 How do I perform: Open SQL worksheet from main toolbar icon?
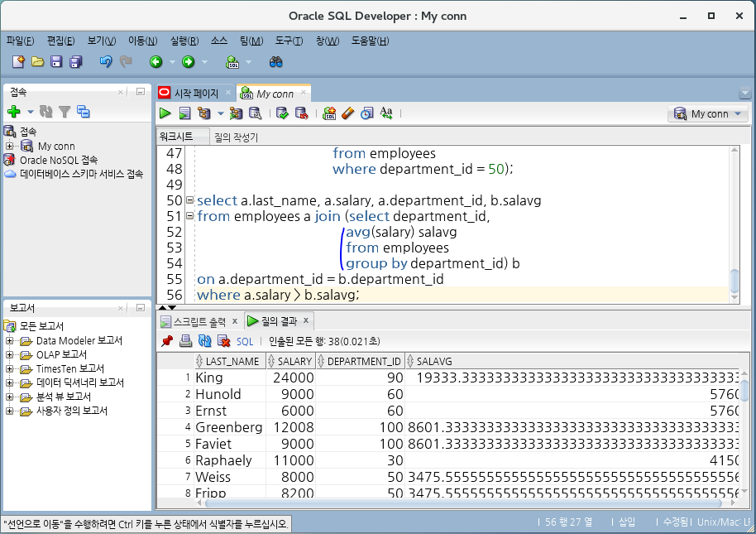pos(232,62)
